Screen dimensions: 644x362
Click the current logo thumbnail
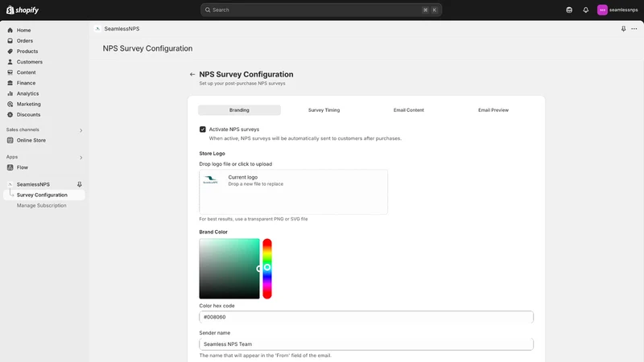(210, 179)
